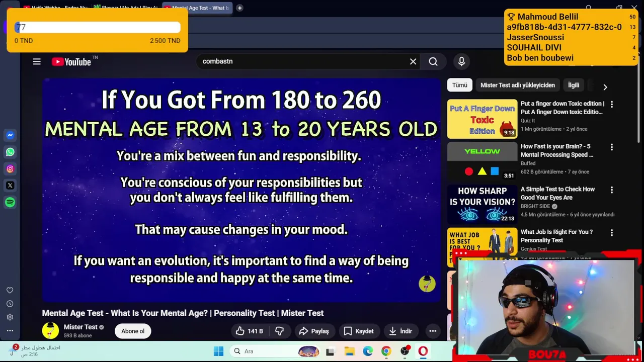
Task: Open the YouTube guide hamburger menu
Action: point(37,61)
